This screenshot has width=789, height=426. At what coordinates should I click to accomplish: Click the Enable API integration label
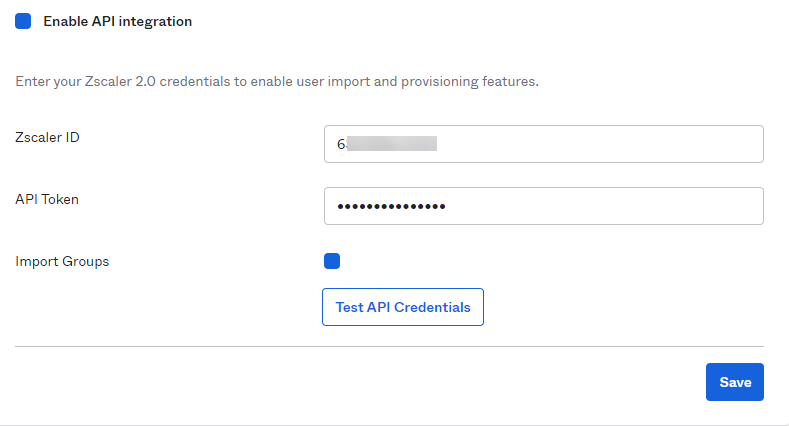click(x=117, y=21)
